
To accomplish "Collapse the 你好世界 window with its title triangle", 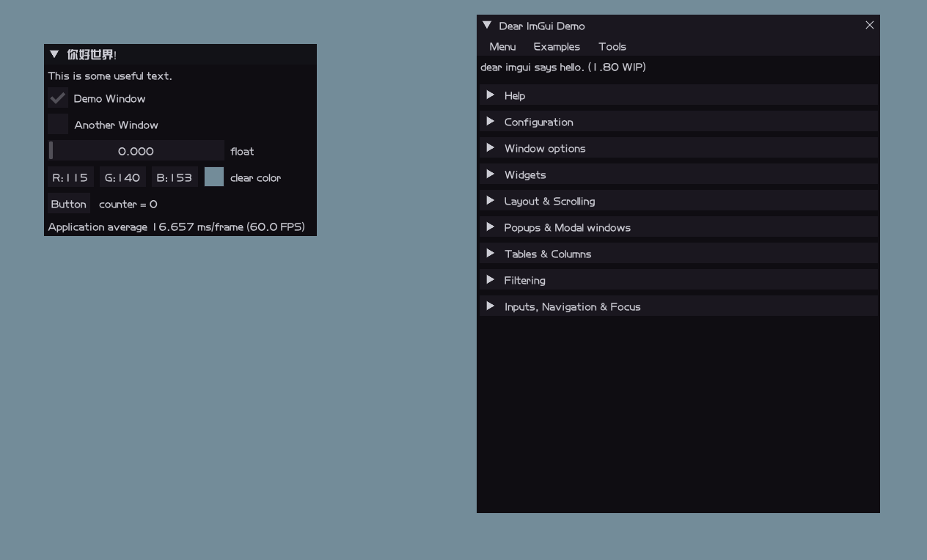I will pos(54,54).
